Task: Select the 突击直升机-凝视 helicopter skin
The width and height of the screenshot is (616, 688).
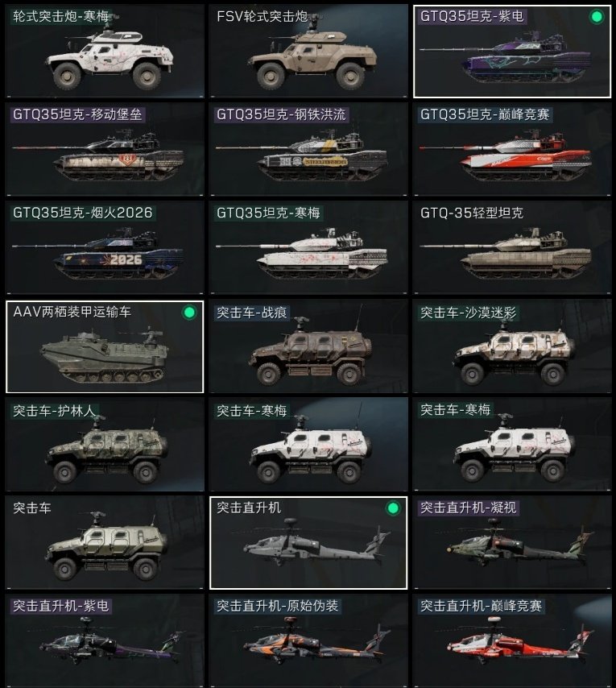Action: pos(512,543)
